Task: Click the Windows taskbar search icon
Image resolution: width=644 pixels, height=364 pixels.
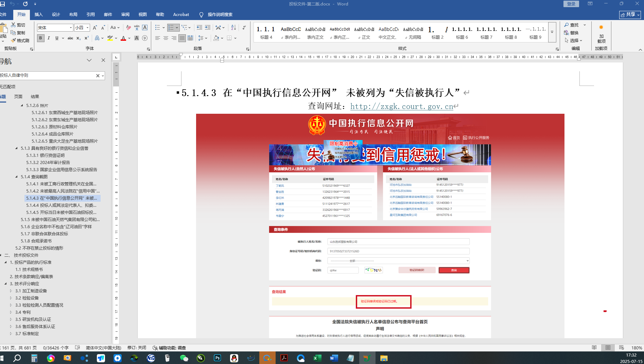Action: (x=17, y=358)
